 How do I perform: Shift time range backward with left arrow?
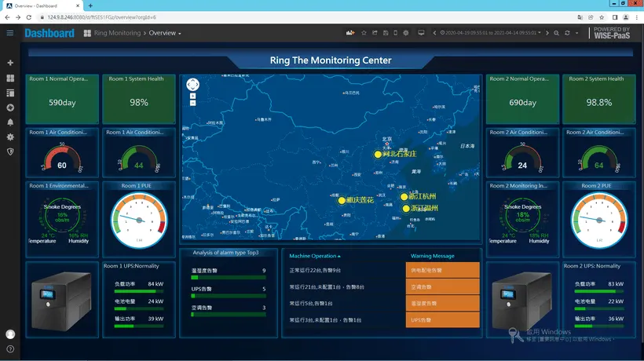click(434, 33)
